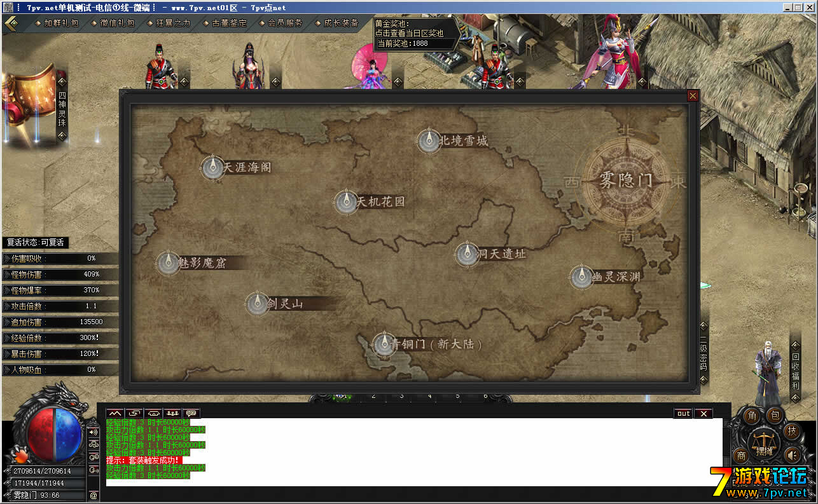The width and height of the screenshot is (818, 504).
Task: Travel to 幽灵深渊 on the map
Action: (x=606, y=276)
